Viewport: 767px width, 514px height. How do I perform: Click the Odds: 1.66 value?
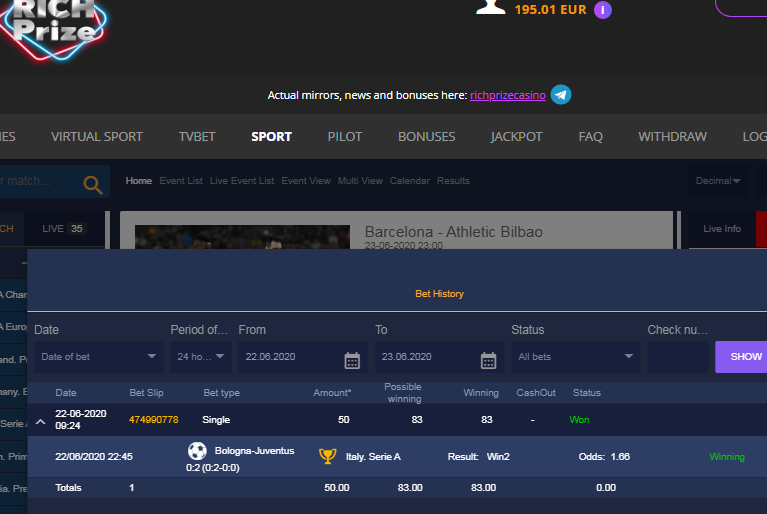(x=604, y=457)
